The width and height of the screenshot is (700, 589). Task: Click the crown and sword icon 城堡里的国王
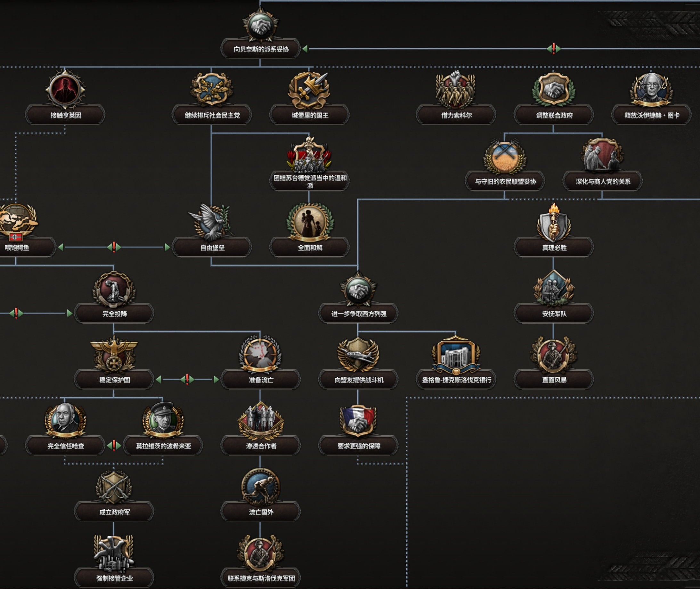coord(309,90)
